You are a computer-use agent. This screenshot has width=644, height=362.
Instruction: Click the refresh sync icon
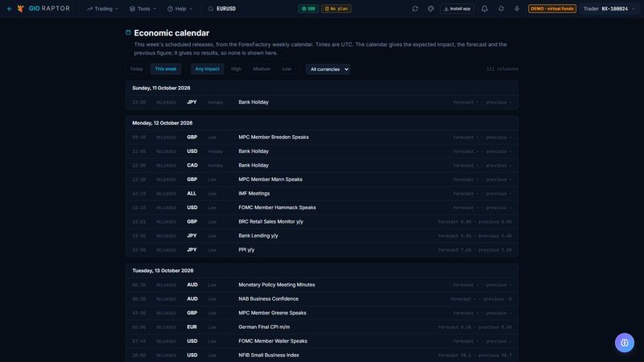(415, 9)
